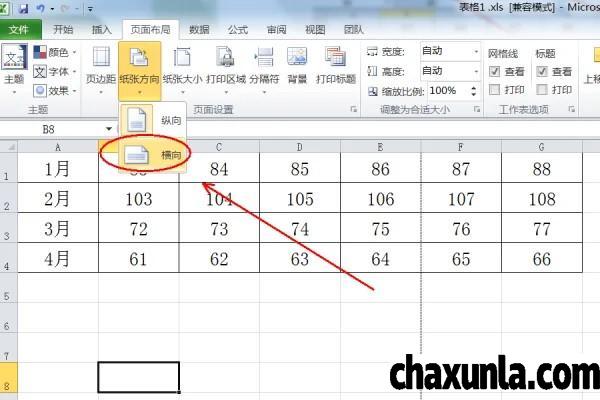The image size is (600, 400).
Task: Select column D header
Action: [300, 147]
